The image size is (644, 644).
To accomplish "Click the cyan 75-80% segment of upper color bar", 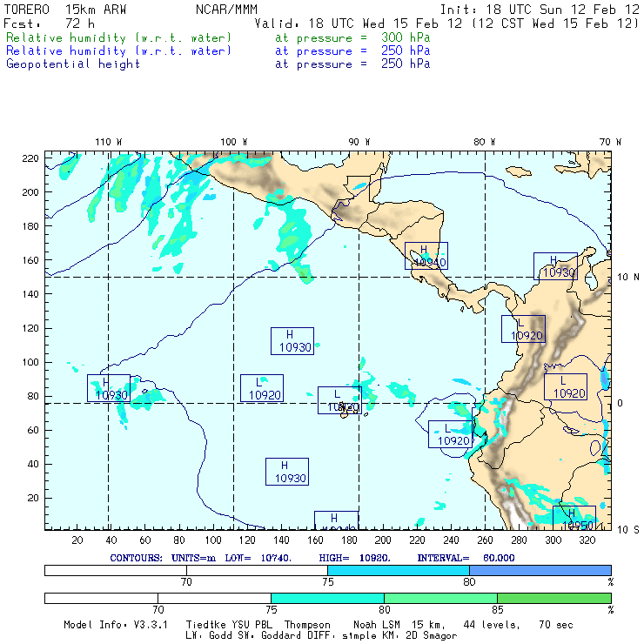I will [399, 570].
